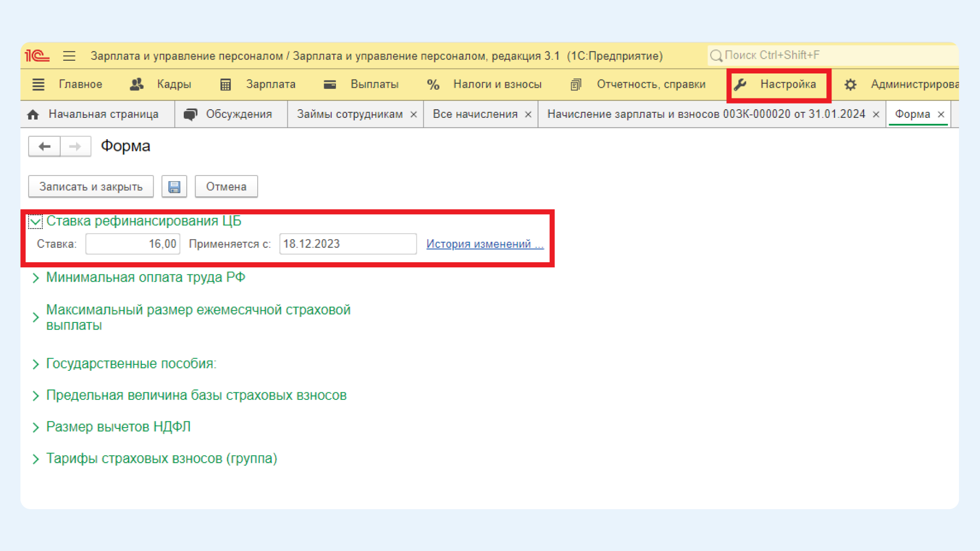The image size is (980, 551).
Task: Open the Администрирование section
Action: (x=915, y=84)
